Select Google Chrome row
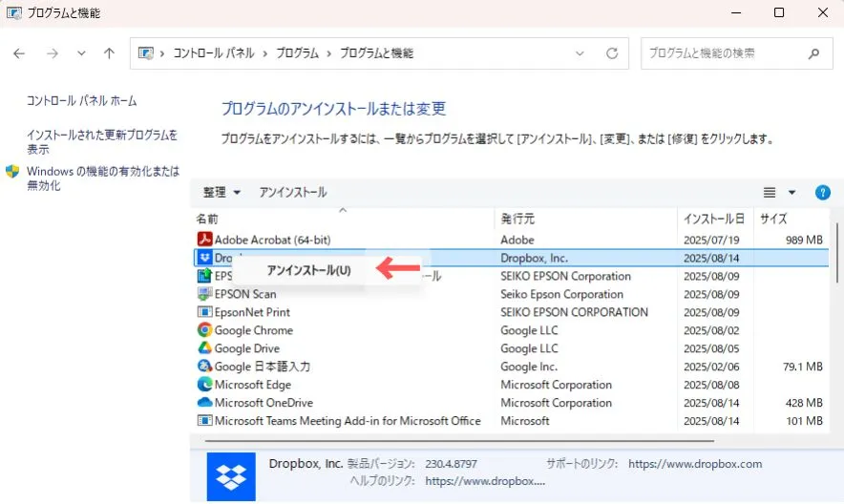 pos(510,329)
